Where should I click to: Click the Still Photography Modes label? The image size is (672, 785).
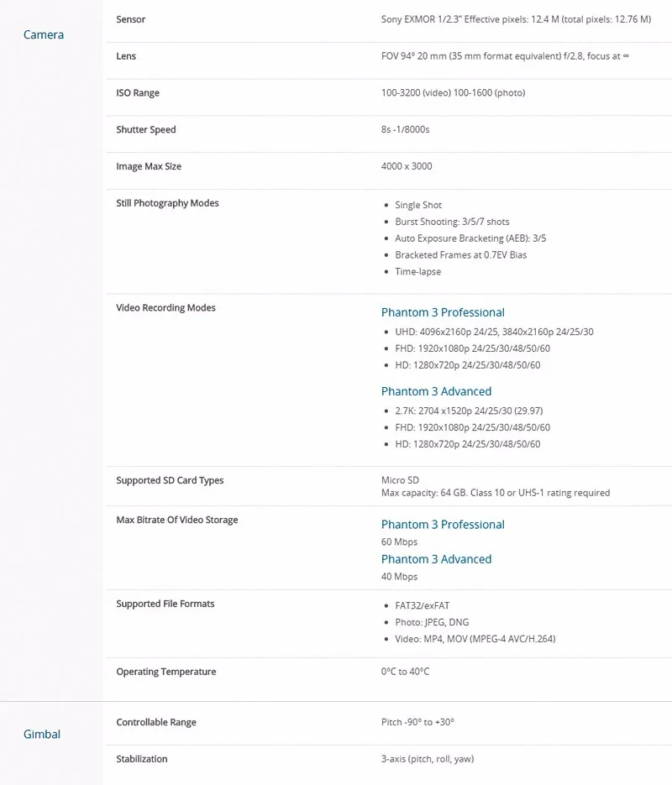(167, 203)
